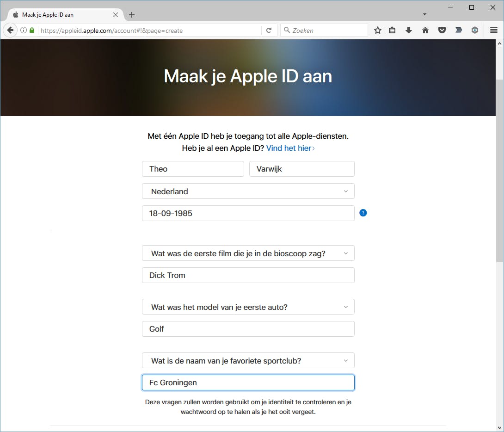Viewport: 504px width, 432px height.
Task: Open the list-all-tabs dropdown arrow
Action: [424, 14]
